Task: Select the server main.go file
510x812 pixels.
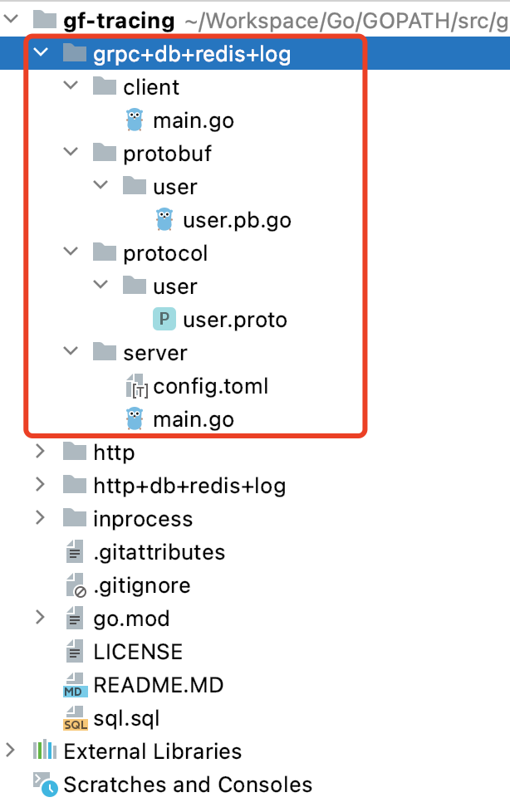Action: click(193, 419)
